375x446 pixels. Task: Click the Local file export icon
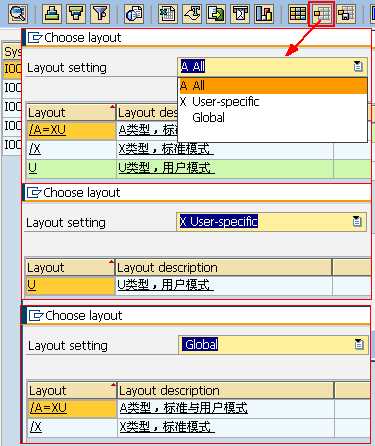[x=216, y=13]
